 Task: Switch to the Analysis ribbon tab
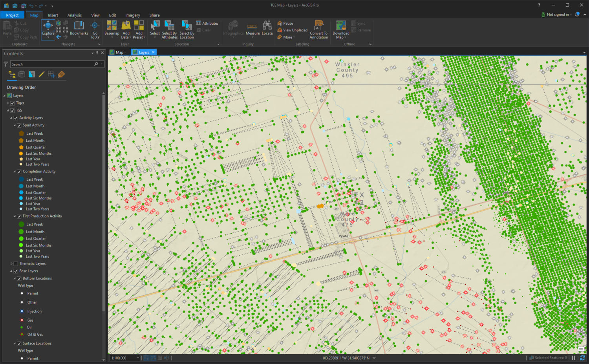coord(75,15)
